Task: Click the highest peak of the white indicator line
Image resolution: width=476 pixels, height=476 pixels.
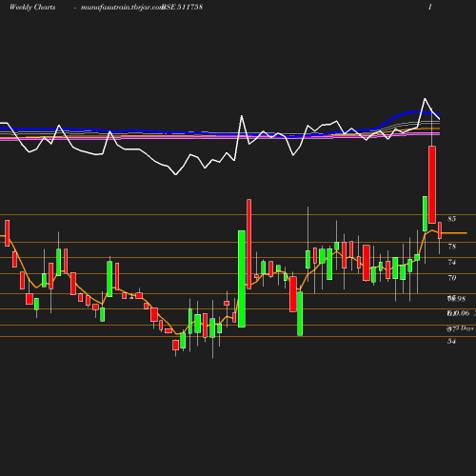Action: tap(425, 99)
